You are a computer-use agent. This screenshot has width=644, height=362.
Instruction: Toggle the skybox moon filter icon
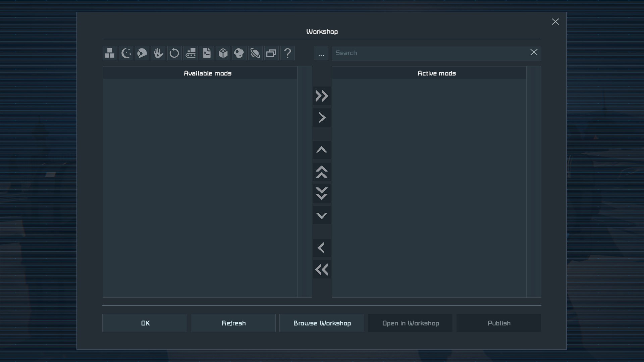(x=126, y=53)
